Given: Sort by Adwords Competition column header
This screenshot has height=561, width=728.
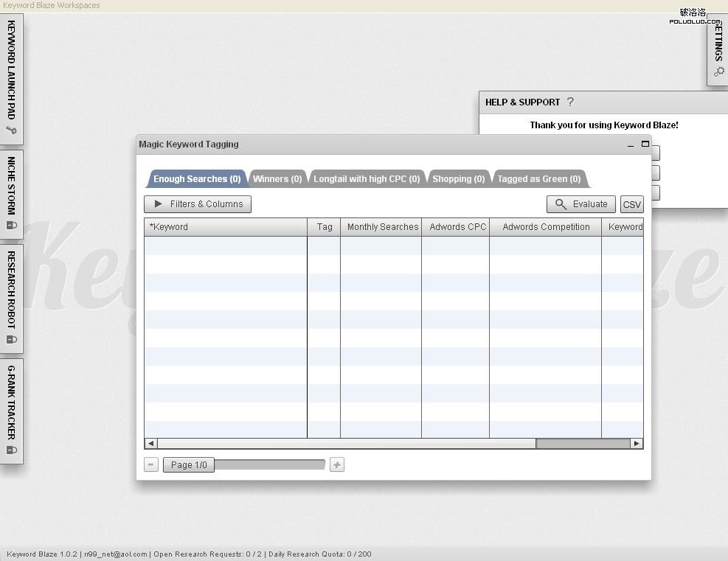Looking at the screenshot, I should (546, 227).
